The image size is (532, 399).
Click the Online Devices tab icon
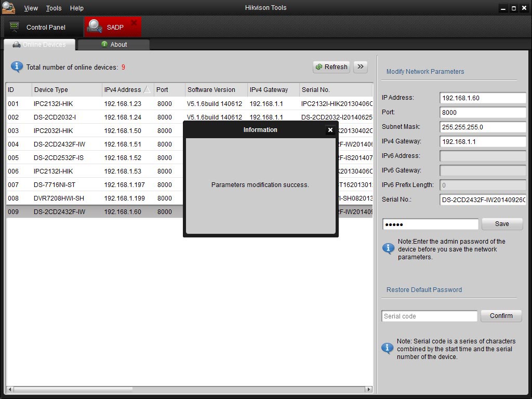point(16,45)
